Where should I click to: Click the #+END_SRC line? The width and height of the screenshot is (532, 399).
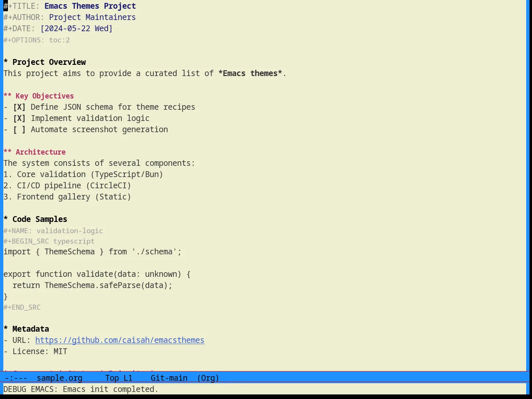(x=22, y=308)
